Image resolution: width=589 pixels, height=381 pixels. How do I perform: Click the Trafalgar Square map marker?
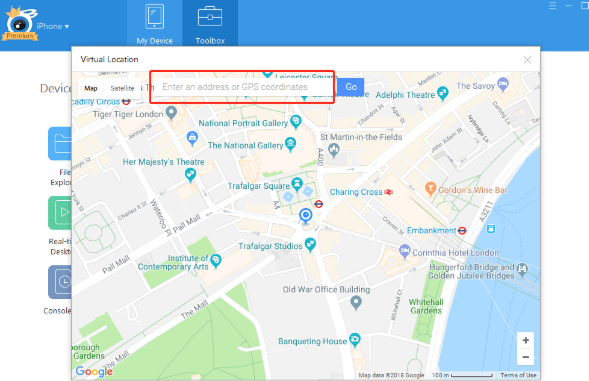pyautogui.click(x=297, y=183)
